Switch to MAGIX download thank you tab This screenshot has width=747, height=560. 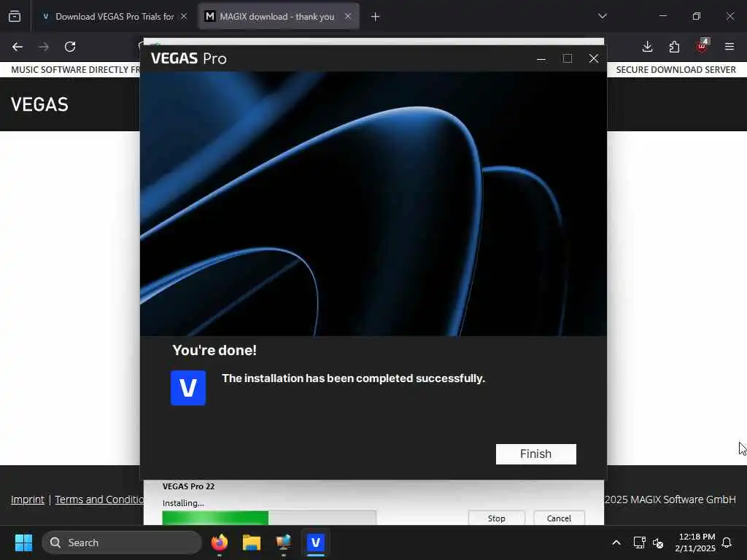[x=276, y=17]
